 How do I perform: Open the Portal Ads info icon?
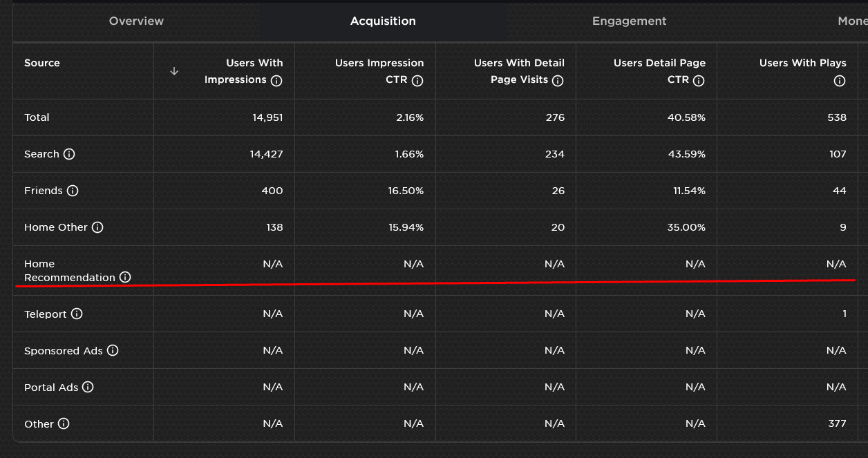click(x=88, y=387)
